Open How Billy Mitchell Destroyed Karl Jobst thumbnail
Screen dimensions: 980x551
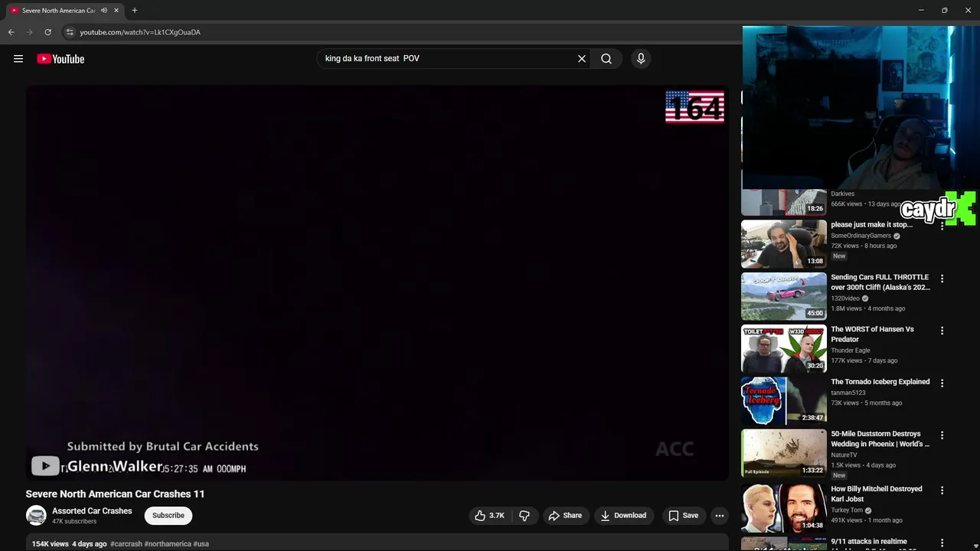point(784,508)
